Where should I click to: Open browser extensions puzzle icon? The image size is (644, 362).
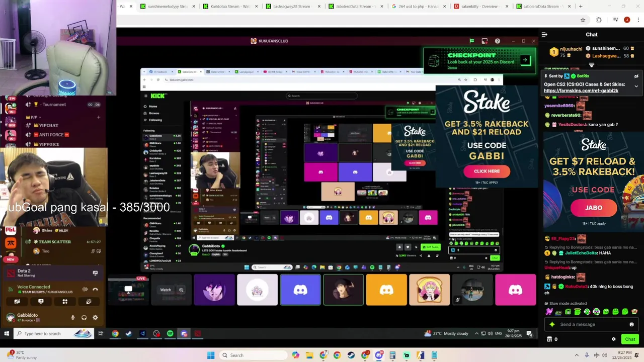[599, 20]
